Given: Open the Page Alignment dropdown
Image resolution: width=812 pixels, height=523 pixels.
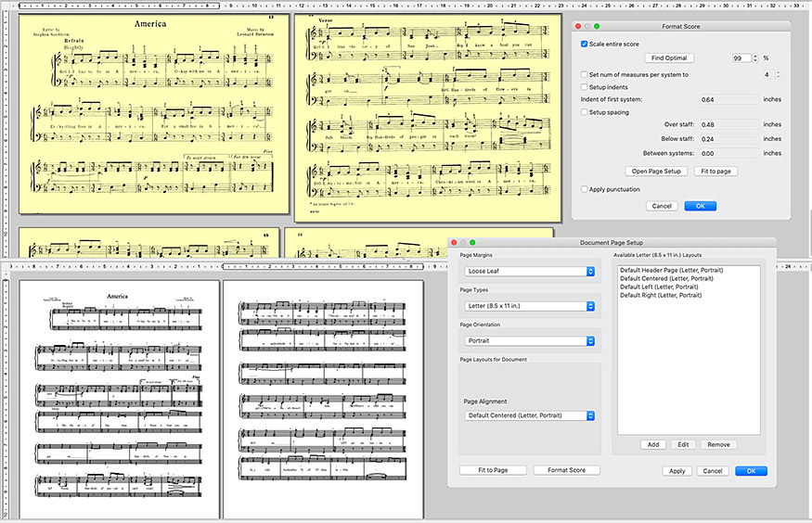Looking at the screenshot, I should point(529,415).
